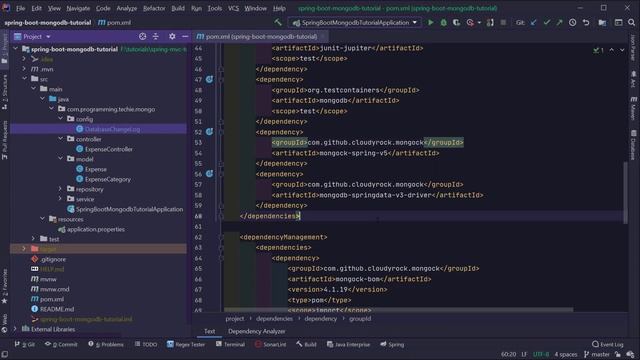This screenshot has height=360, width=640.
Task: Fold the dependency block at line 52
Action: [x=221, y=132]
